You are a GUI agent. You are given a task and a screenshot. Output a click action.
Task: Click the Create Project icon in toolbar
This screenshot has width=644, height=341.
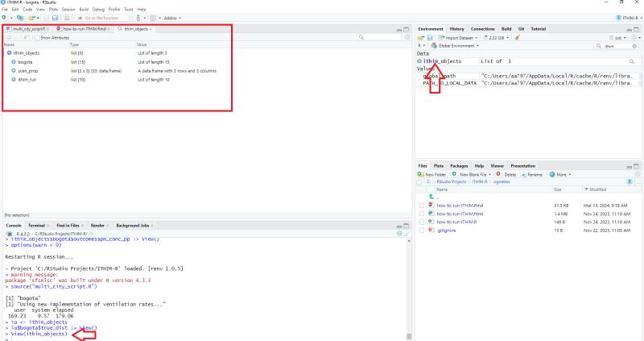tap(20, 18)
